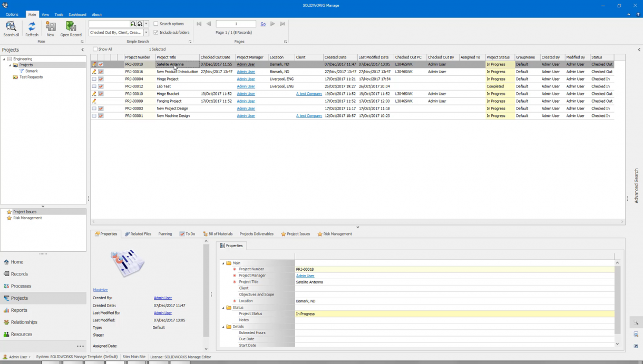The width and height of the screenshot is (643, 364).
Task: Open 'A test Company' link for PRJ-00010
Action: (309, 94)
